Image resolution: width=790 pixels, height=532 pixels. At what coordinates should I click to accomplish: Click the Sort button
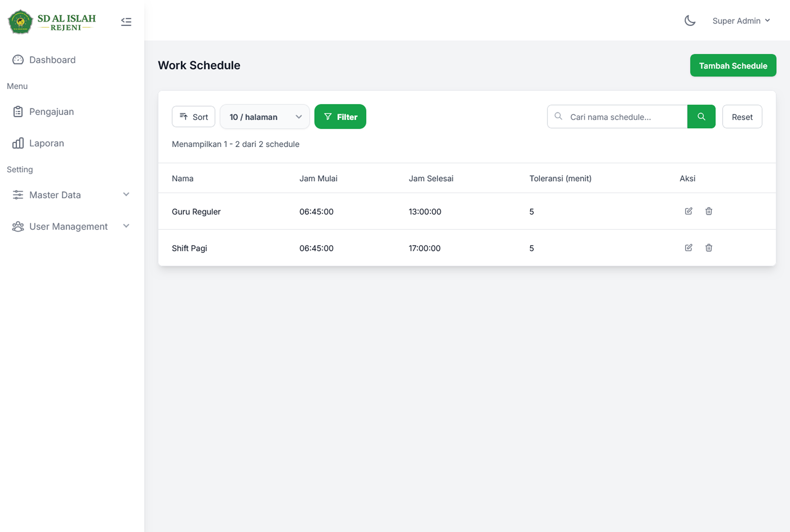194,117
